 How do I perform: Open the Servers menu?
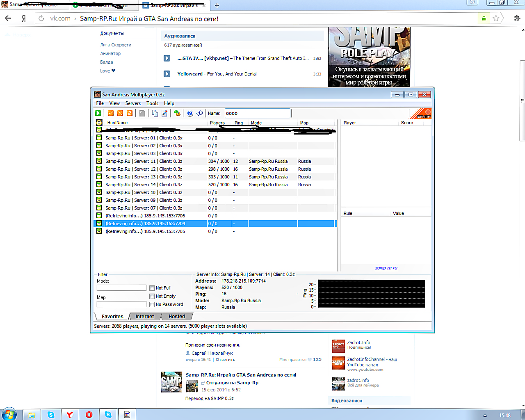pos(133,103)
